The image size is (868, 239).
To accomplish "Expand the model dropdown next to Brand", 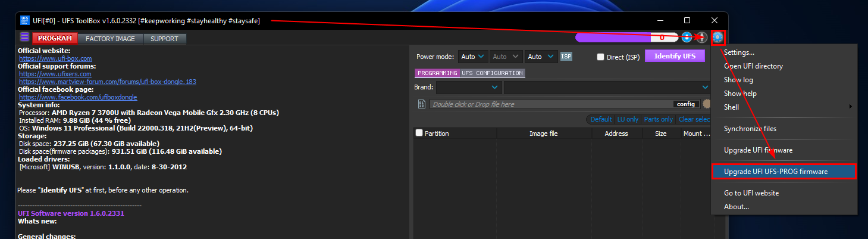I will 607,88.
